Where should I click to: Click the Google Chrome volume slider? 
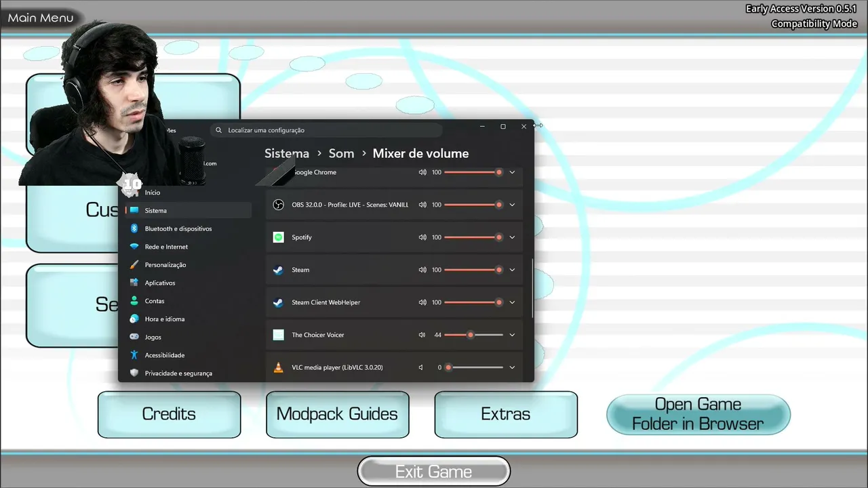[473, 172]
